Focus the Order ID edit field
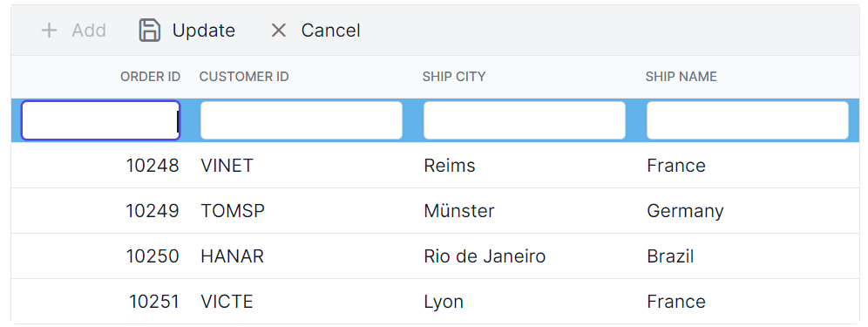Viewport: 868px width, 327px height. (101, 120)
